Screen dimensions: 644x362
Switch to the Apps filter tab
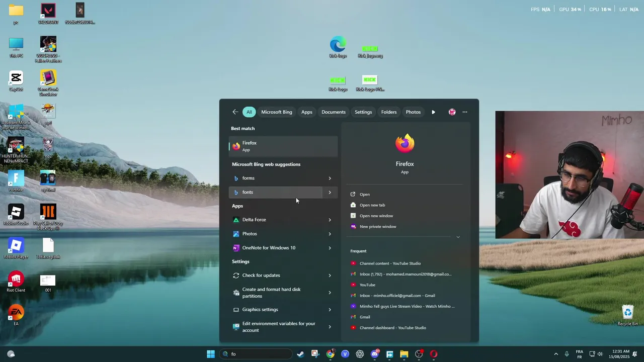307,112
